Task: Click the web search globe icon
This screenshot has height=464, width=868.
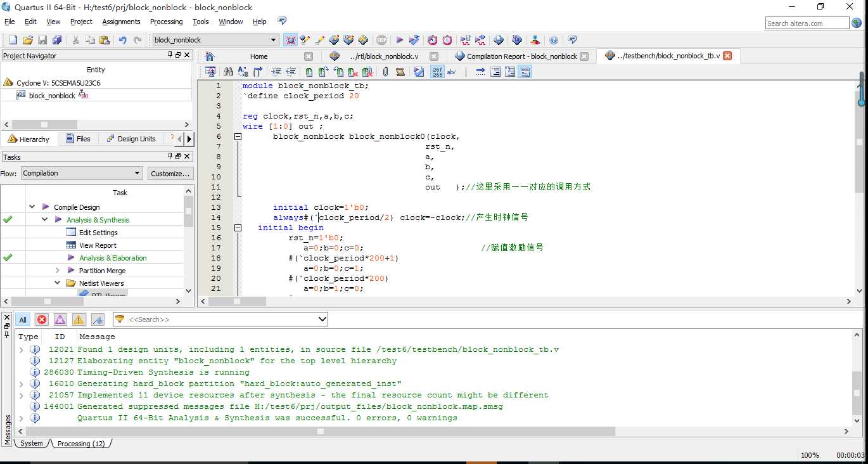Action: click(x=857, y=23)
